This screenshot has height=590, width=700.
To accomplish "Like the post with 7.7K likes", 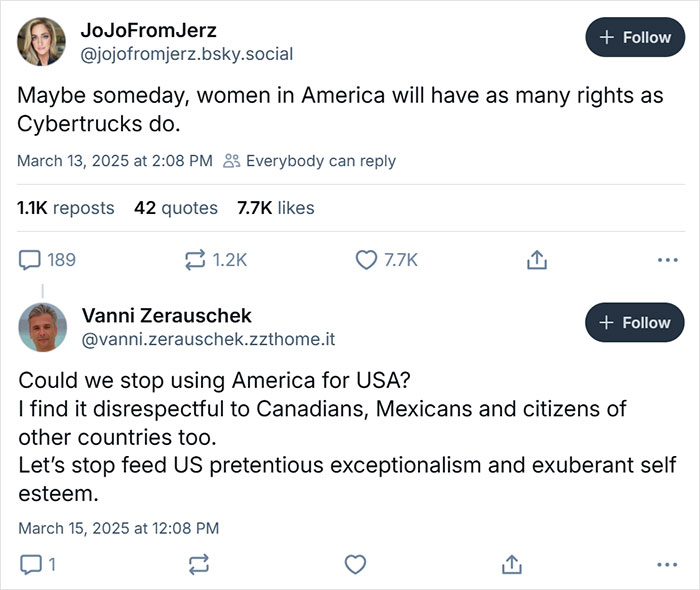I will (367, 260).
